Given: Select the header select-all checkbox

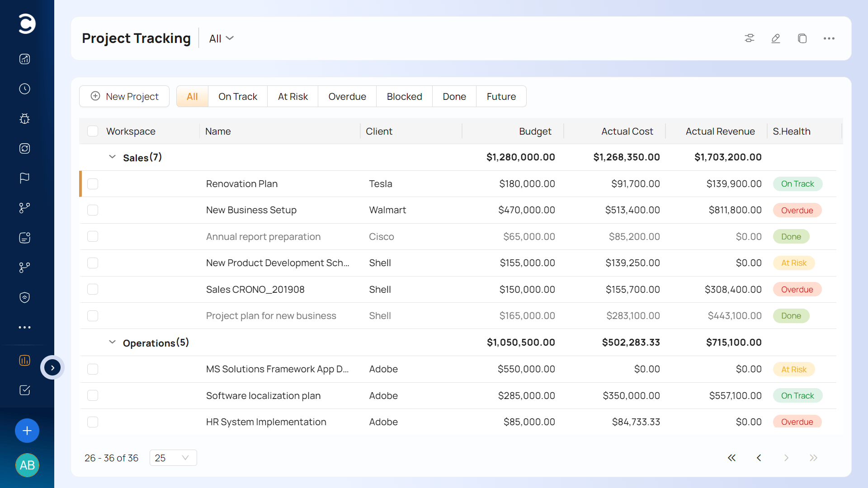Looking at the screenshot, I should click(93, 131).
